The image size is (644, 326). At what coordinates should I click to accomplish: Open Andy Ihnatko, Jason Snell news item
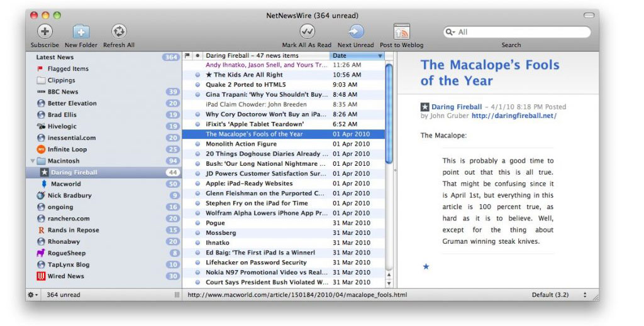tap(284, 65)
